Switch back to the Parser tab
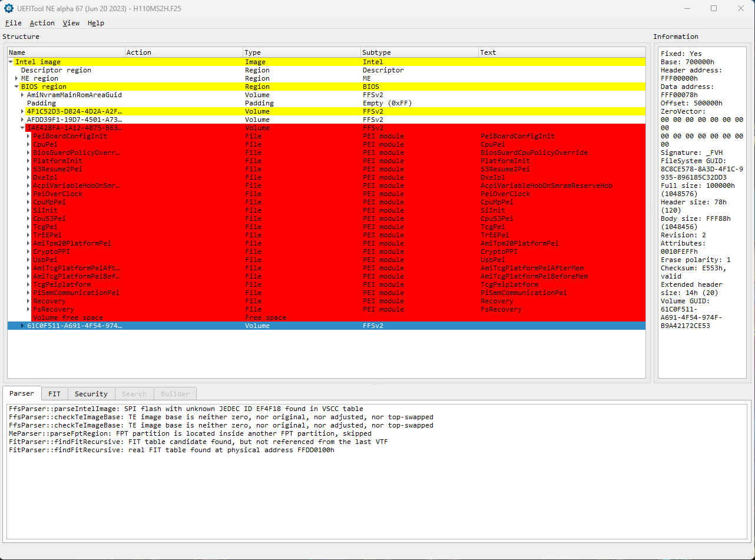This screenshot has width=755, height=560. (x=22, y=393)
